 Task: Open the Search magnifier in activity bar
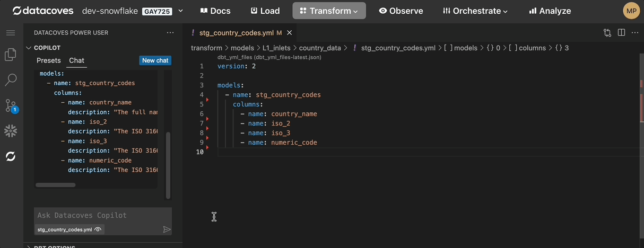pyautogui.click(x=11, y=80)
